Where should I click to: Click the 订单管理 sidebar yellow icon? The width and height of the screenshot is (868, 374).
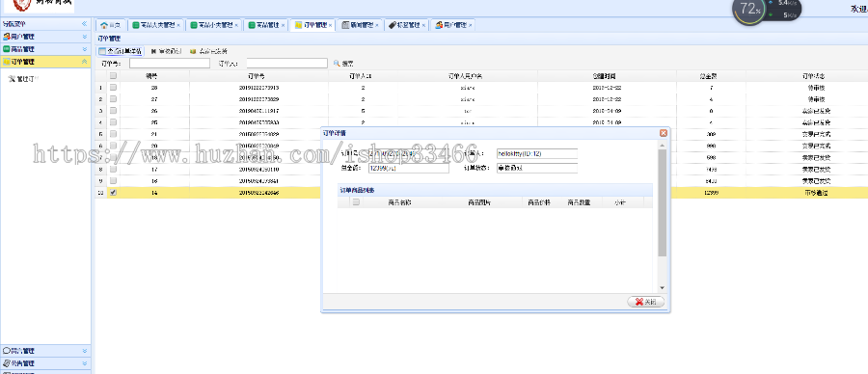6,62
